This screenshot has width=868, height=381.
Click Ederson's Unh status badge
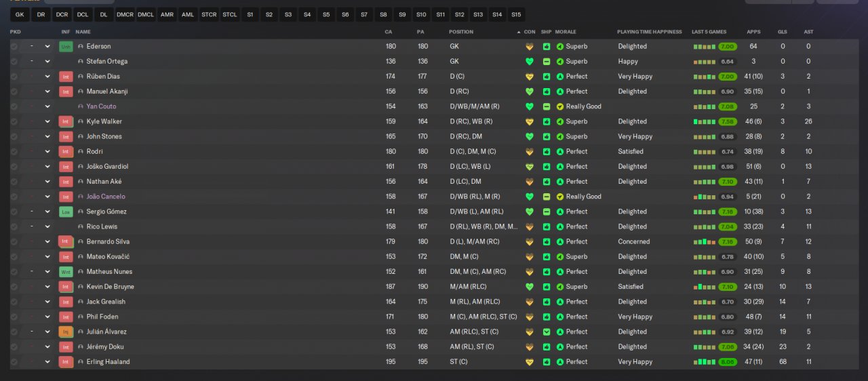(66, 46)
